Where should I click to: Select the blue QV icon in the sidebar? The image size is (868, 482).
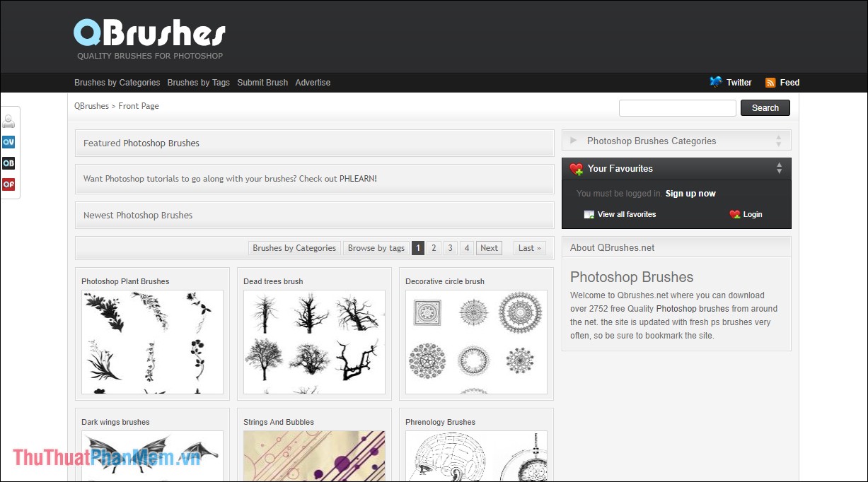[8, 142]
